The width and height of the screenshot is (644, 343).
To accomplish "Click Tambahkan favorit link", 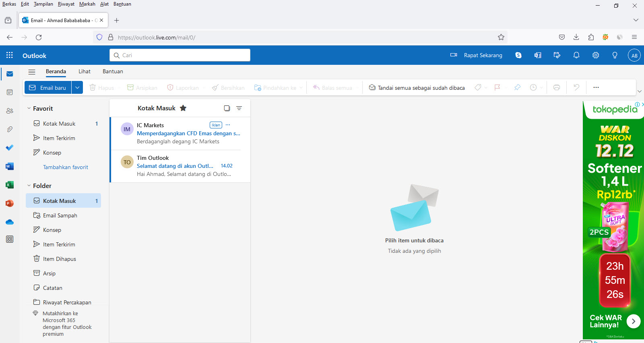I will 66,167.
